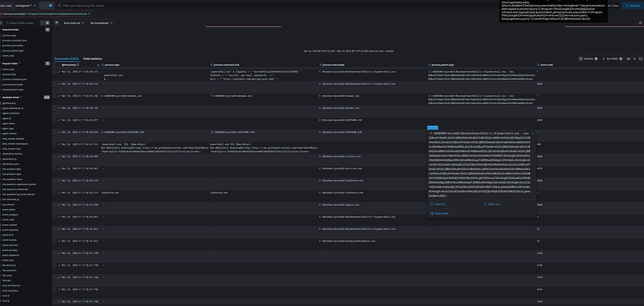Remove event.code column via header icon
This screenshot has width=644, height=306.
[x=538, y=65]
